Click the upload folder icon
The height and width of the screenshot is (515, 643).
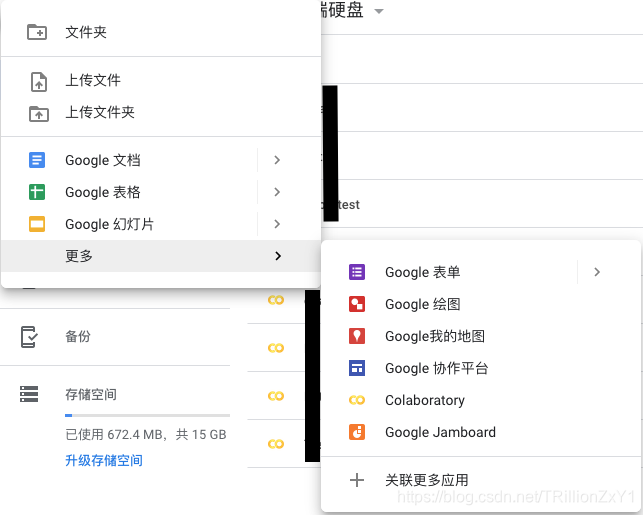point(39,114)
